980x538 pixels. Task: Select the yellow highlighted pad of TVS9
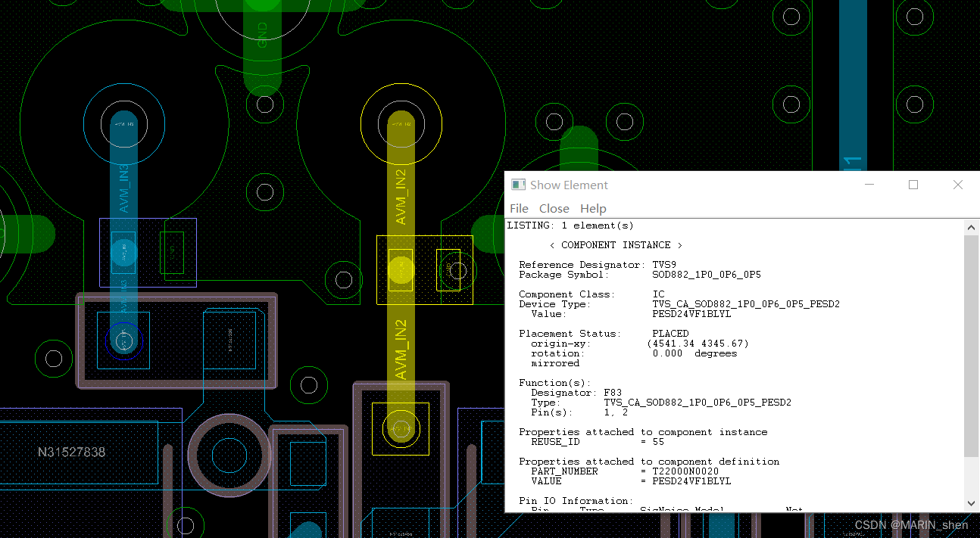click(400, 269)
